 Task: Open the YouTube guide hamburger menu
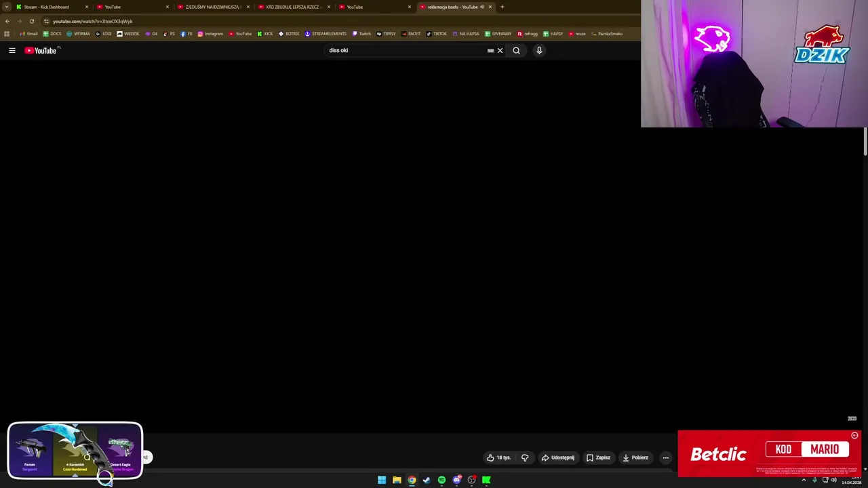tap(12, 50)
